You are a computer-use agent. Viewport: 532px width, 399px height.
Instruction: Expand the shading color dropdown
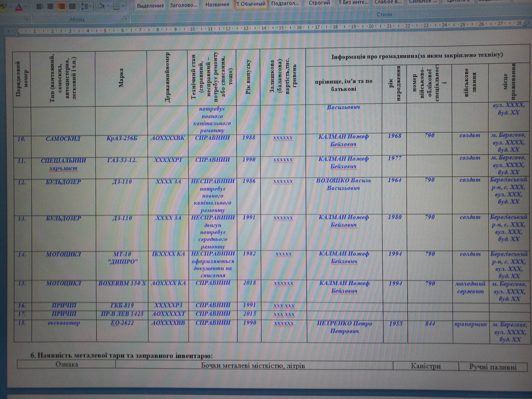[x=108, y=6]
